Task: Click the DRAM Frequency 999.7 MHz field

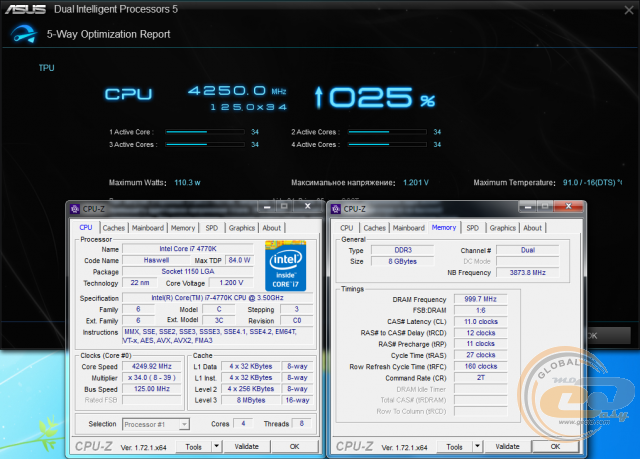Action: [x=480, y=299]
